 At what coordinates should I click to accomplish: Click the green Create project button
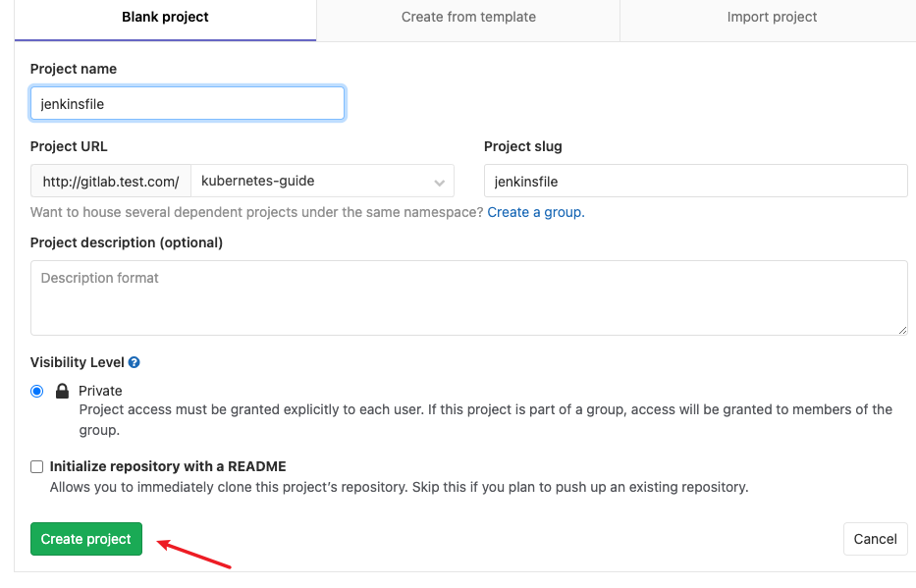pos(85,539)
